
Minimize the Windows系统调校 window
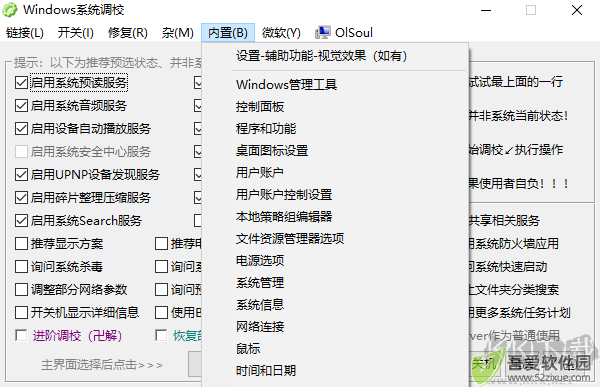click(x=486, y=10)
